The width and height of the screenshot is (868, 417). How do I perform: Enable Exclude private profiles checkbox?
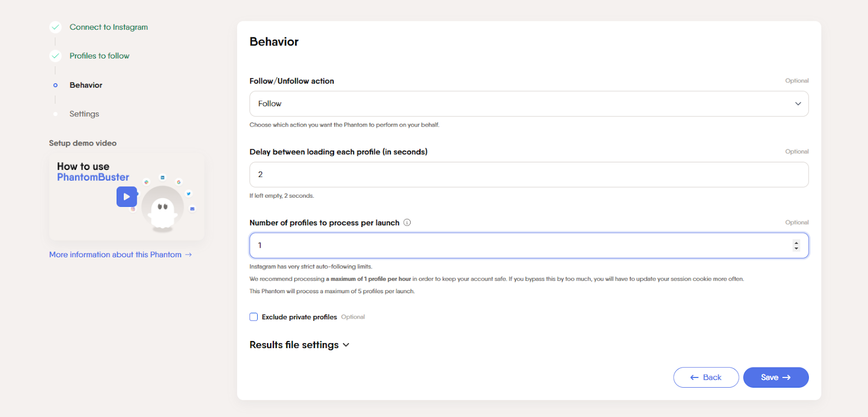click(x=254, y=317)
